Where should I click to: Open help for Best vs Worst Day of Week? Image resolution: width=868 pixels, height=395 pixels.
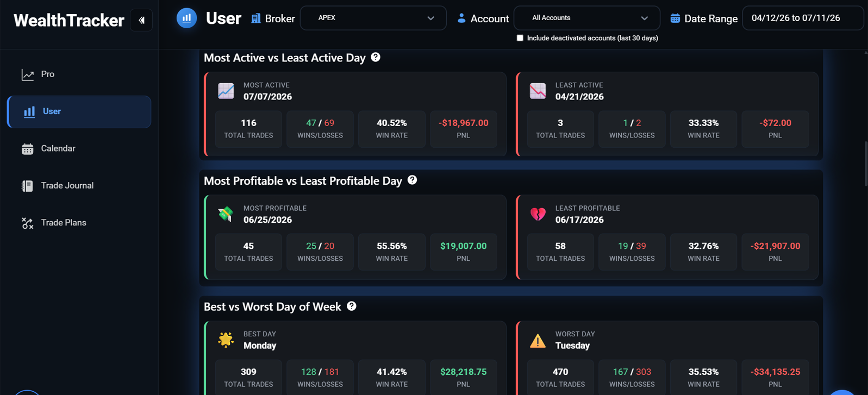pyautogui.click(x=352, y=306)
